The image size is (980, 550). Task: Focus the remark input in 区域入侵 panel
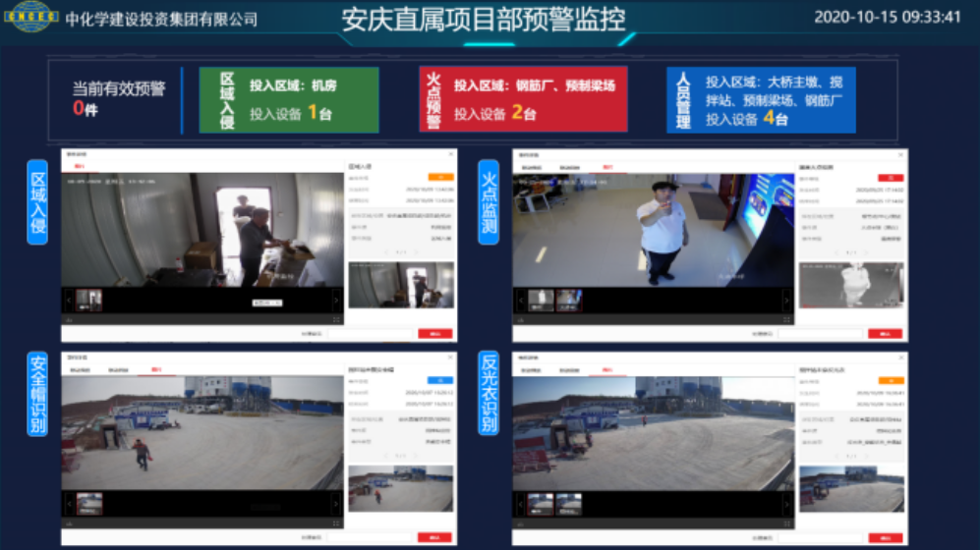[370, 334]
